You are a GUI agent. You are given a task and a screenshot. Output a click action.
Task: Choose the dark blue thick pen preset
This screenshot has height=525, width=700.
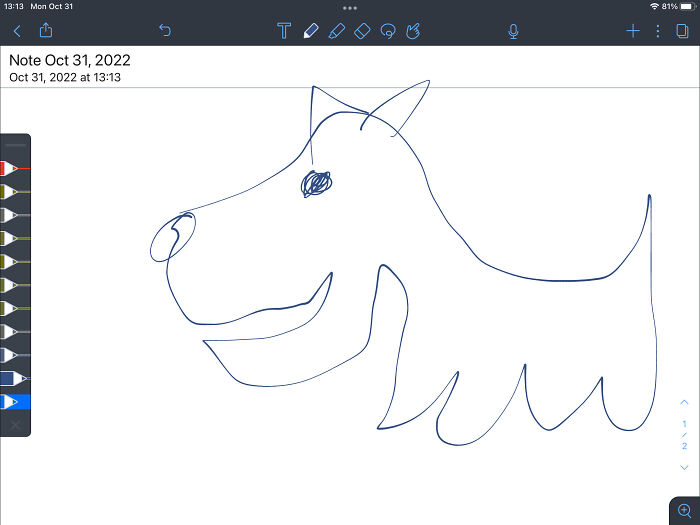(14, 378)
